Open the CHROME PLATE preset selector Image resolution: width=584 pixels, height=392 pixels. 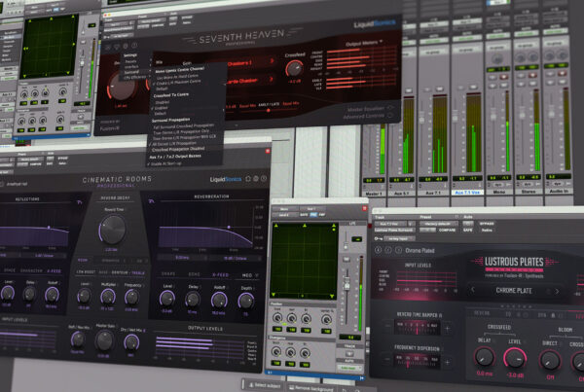[x=514, y=291]
